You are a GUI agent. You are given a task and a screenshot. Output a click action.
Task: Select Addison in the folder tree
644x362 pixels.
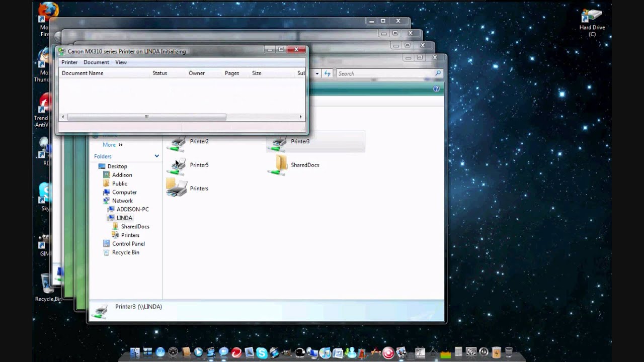pos(122,175)
